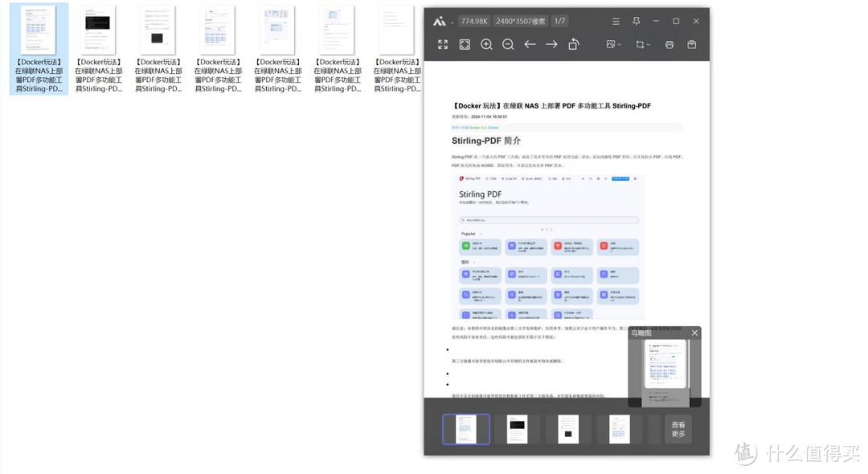The height and width of the screenshot is (474, 868).
Task: Expand the image edit dropdown
Action: pos(615,45)
